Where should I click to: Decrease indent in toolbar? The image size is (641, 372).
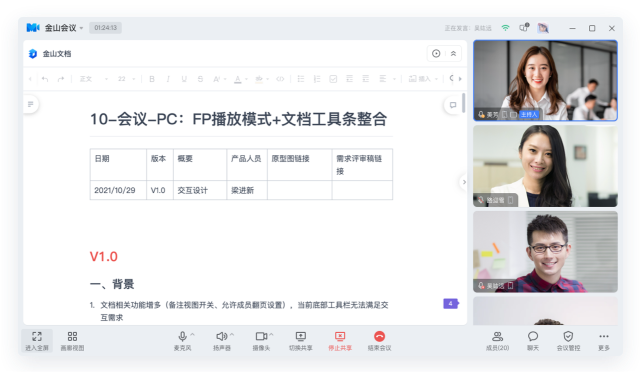tap(350, 79)
